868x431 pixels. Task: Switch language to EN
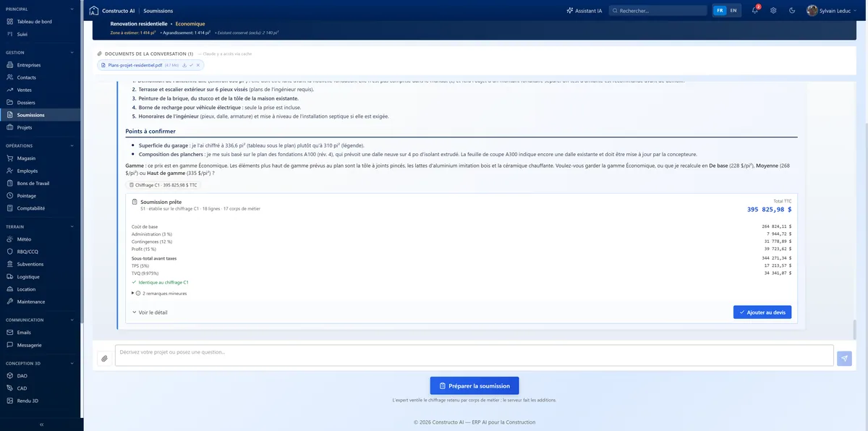733,11
